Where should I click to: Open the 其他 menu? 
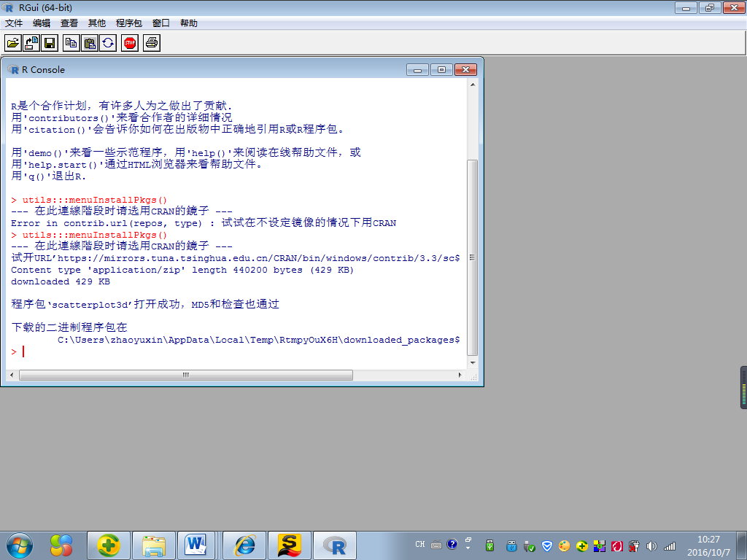tap(97, 23)
